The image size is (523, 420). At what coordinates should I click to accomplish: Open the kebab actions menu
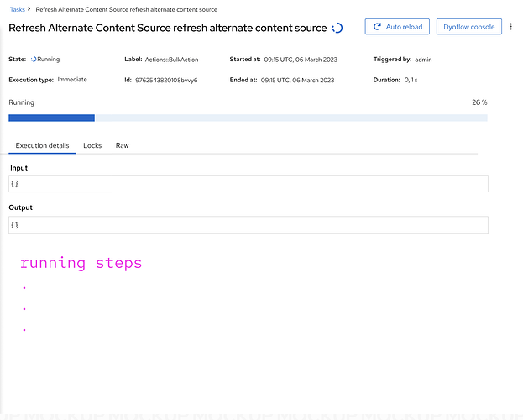click(x=511, y=27)
